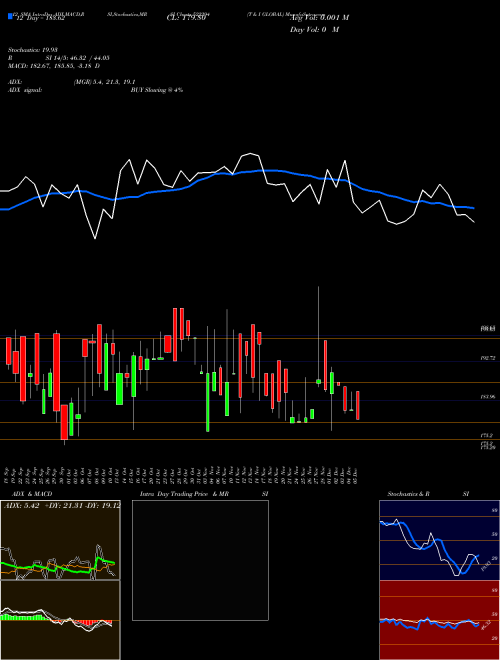The image size is (500, 660).
Task: Select the 'Stochastics: 19.93' value
Action: coord(32,50)
